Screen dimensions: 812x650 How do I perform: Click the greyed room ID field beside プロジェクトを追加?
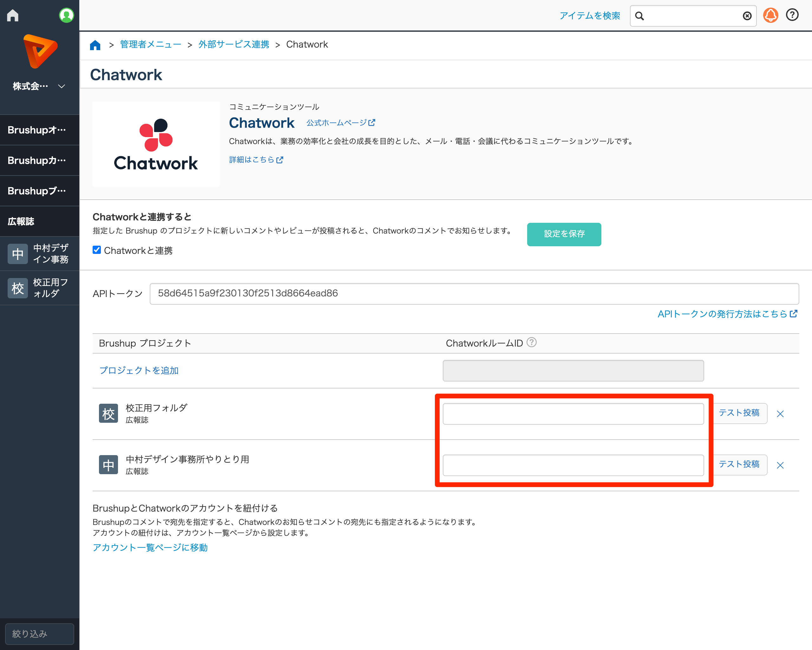point(573,371)
